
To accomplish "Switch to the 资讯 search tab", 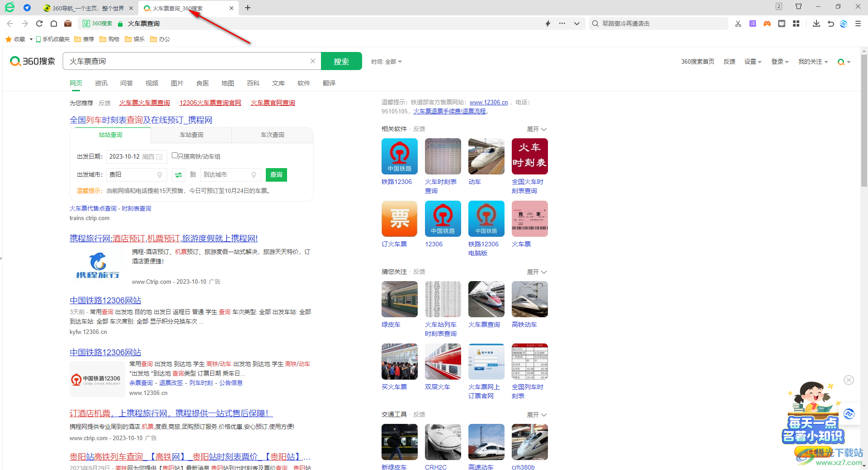I will [101, 83].
